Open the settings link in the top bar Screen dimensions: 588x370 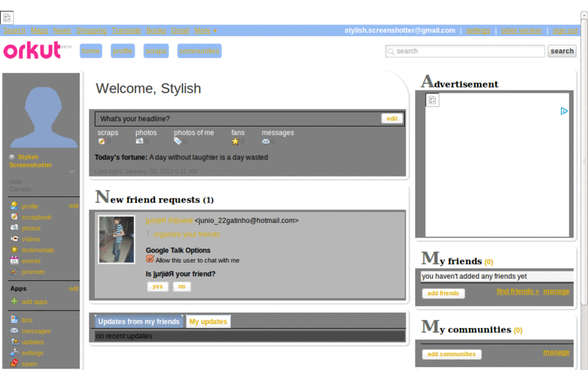tap(478, 30)
